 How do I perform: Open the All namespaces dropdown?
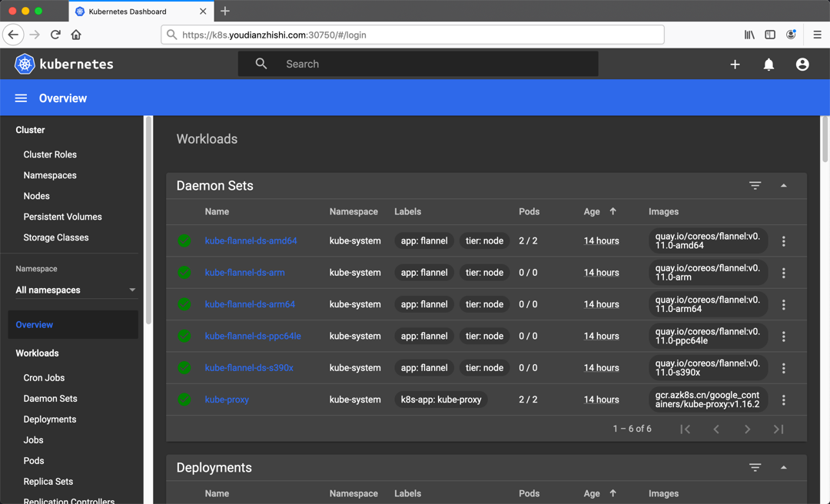tap(75, 290)
